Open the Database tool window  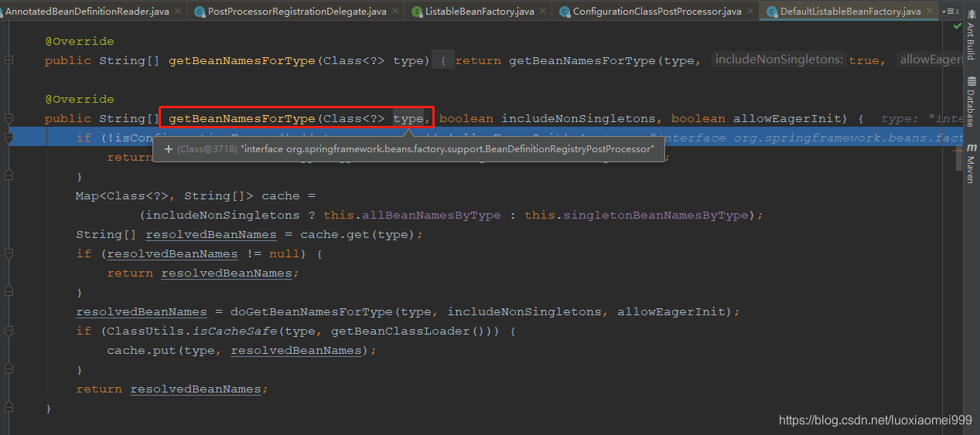coord(971,103)
